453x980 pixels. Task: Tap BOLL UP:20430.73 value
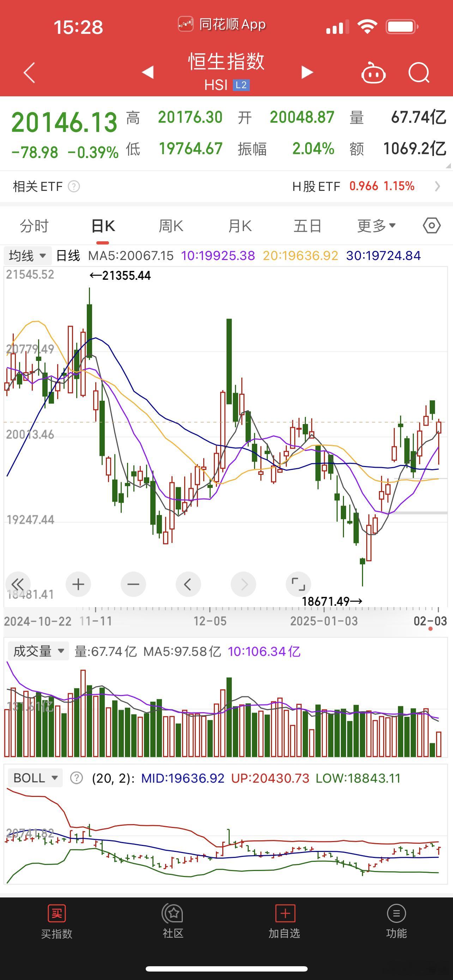pos(271,778)
